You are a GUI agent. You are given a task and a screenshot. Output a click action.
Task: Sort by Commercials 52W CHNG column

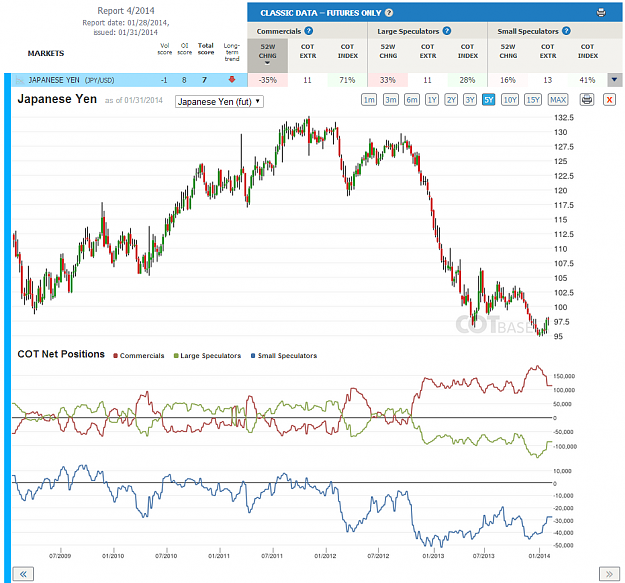[267, 54]
